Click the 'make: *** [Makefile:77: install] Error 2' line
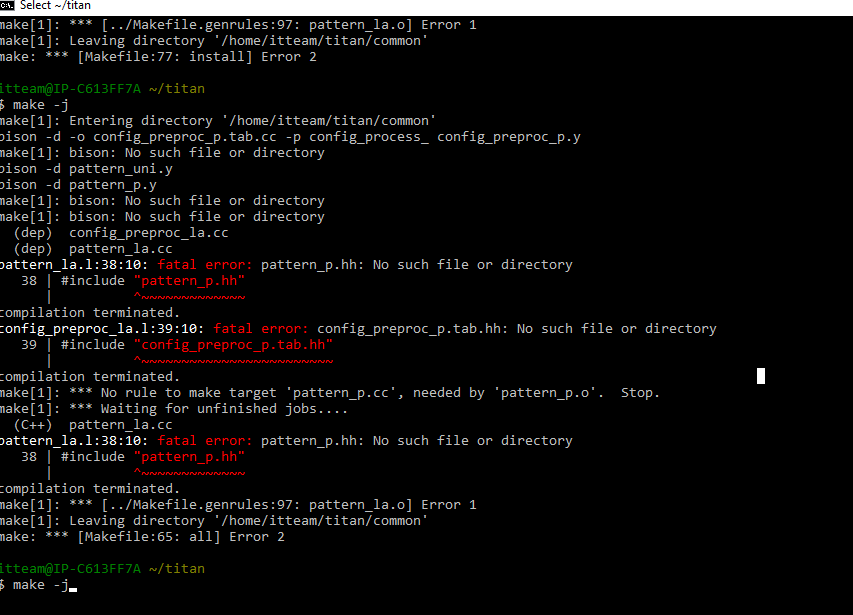Image resolution: width=853 pixels, height=615 pixels. coord(158,57)
